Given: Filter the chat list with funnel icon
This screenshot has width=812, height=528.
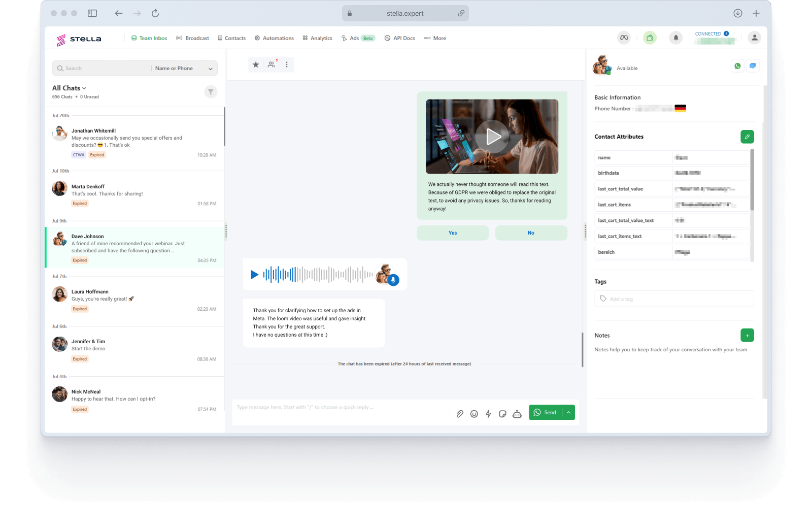Looking at the screenshot, I should pos(211,92).
